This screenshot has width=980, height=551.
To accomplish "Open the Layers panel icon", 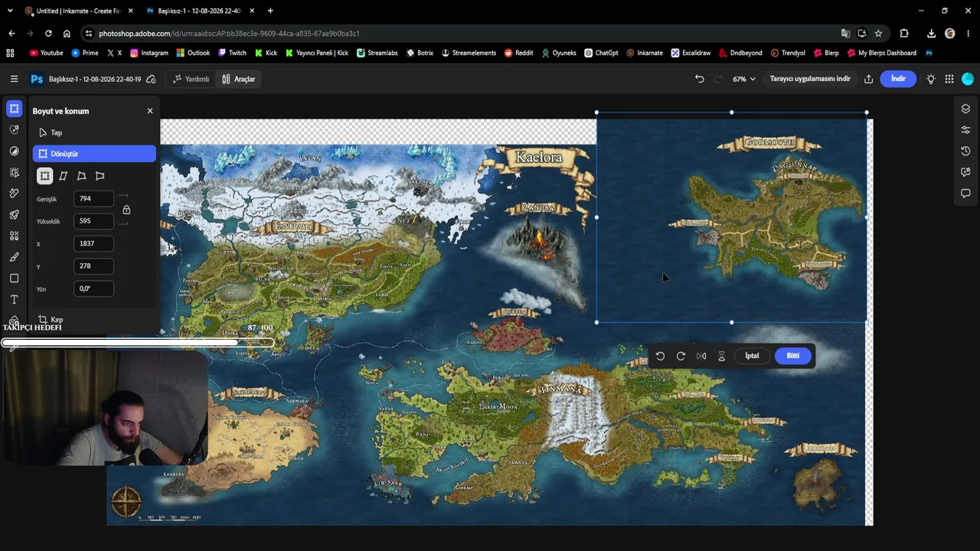I will [x=965, y=109].
